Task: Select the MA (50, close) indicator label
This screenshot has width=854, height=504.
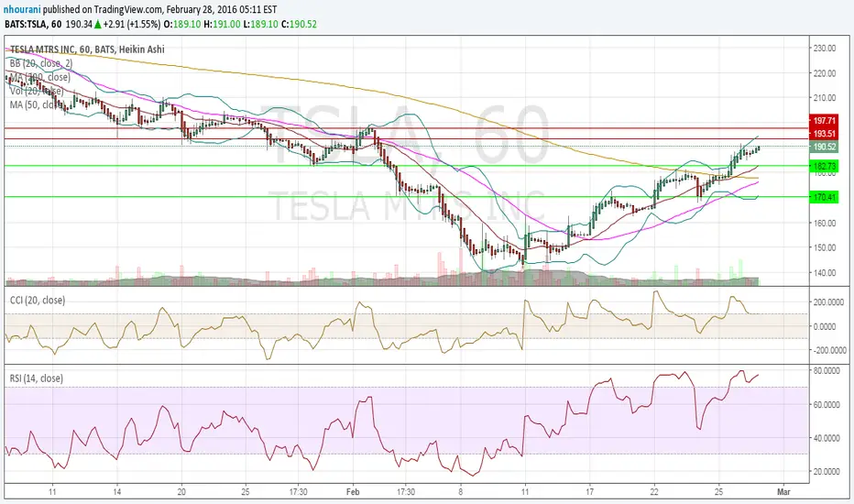Action: click(x=38, y=104)
